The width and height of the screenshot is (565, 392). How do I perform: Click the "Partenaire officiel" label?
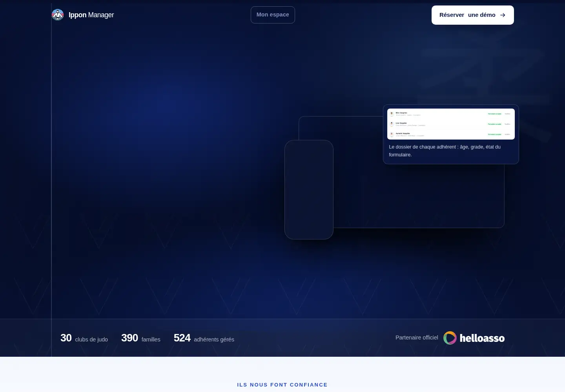[417, 338]
